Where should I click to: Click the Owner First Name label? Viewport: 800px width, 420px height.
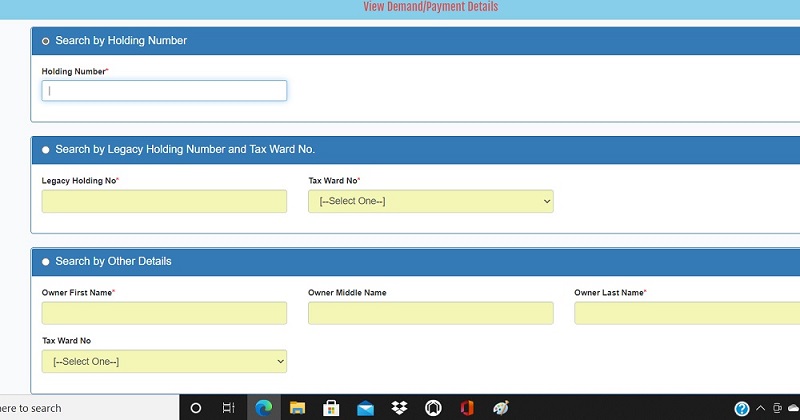[x=77, y=292]
